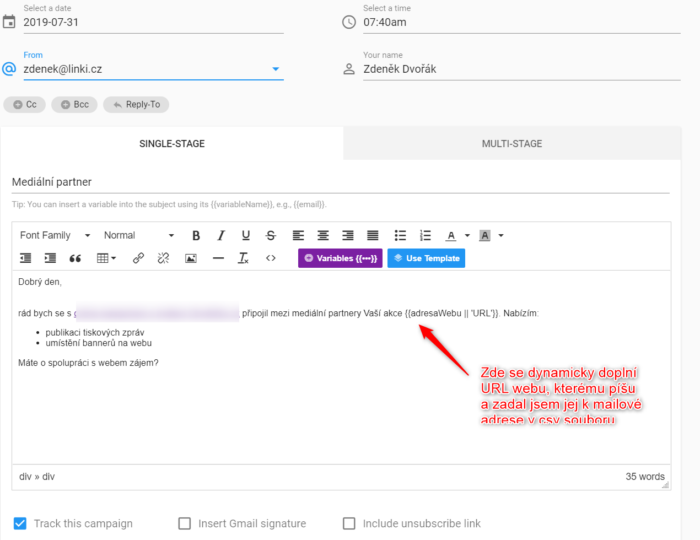Click the text color A icon
Viewport: 700px width, 540px height.
(451, 235)
